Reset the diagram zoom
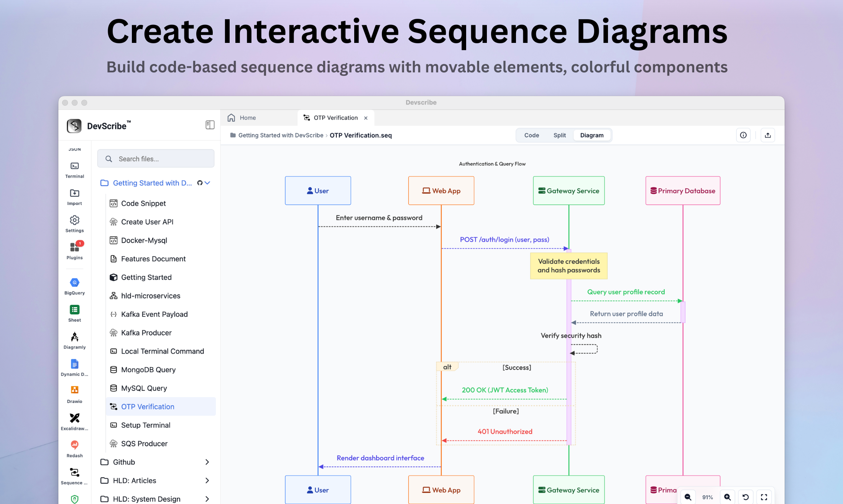The height and width of the screenshot is (504, 843). [x=746, y=497]
